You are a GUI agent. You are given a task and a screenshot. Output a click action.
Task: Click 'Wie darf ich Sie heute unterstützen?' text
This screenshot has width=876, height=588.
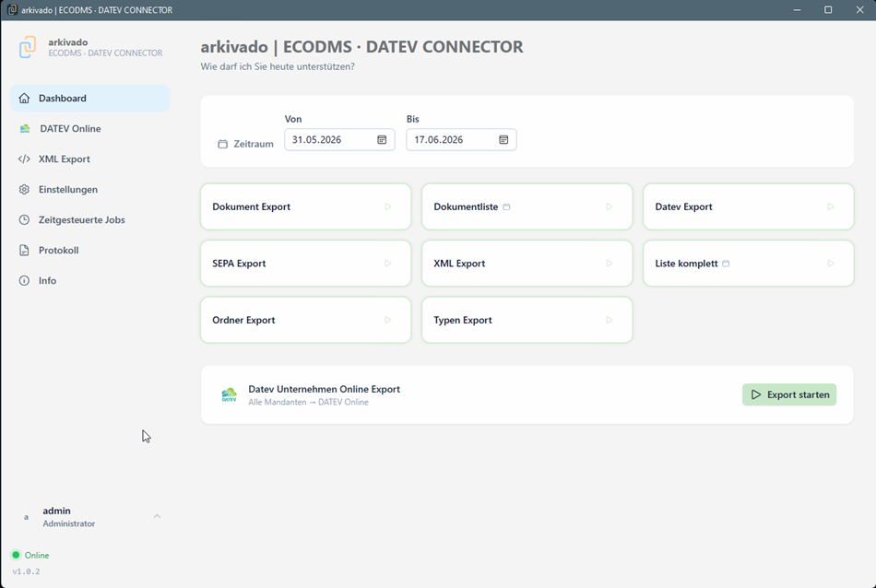pos(278,66)
